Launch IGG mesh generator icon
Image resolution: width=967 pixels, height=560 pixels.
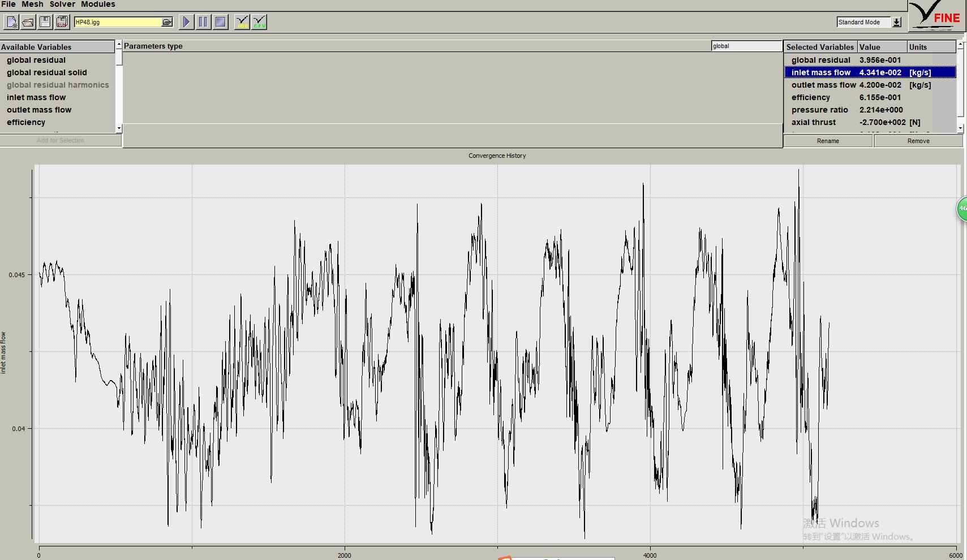coord(242,22)
